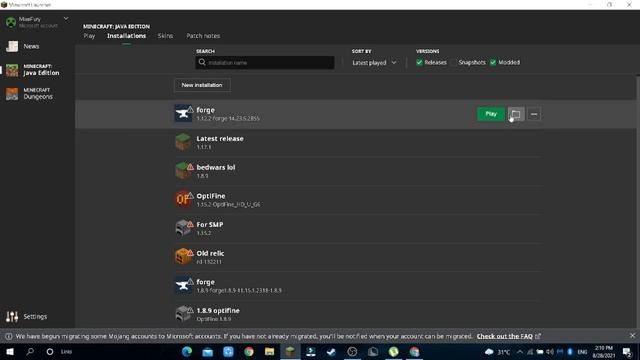Image resolution: width=640 pixels, height=360 pixels.
Task: Click the installations list scrollbar
Action: pos(638,202)
